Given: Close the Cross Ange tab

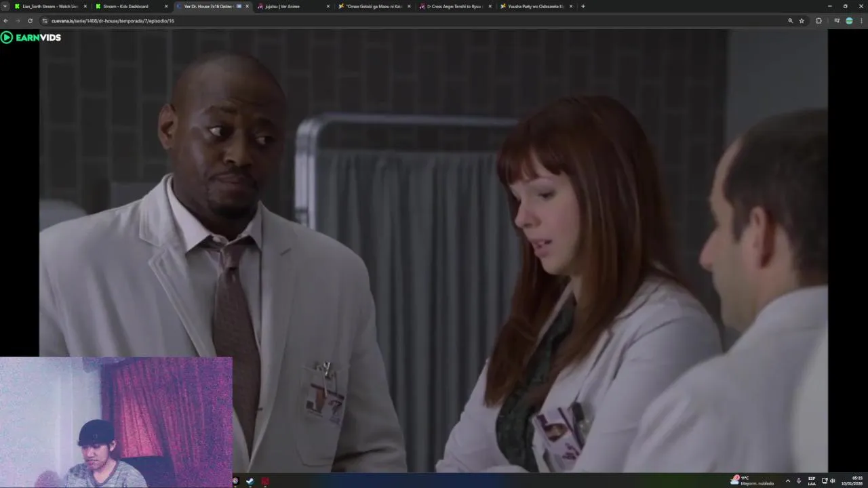Looking at the screenshot, I should click(490, 6).
